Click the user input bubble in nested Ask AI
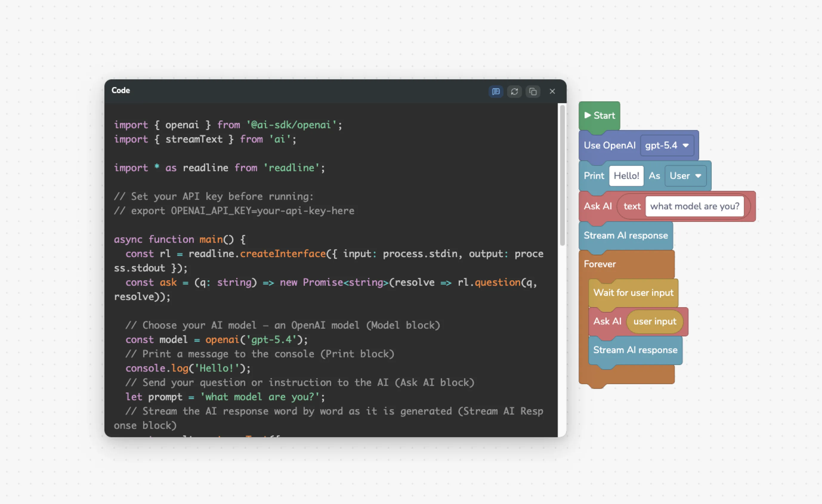 655,321
